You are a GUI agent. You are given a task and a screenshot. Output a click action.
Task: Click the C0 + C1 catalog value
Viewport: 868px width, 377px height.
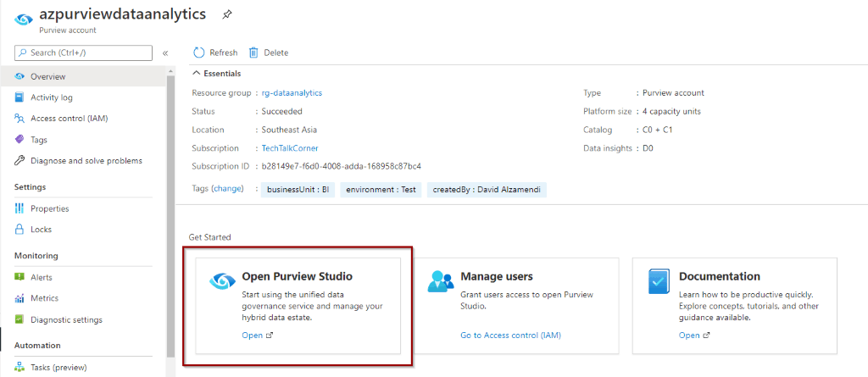(x=657, y=130)
